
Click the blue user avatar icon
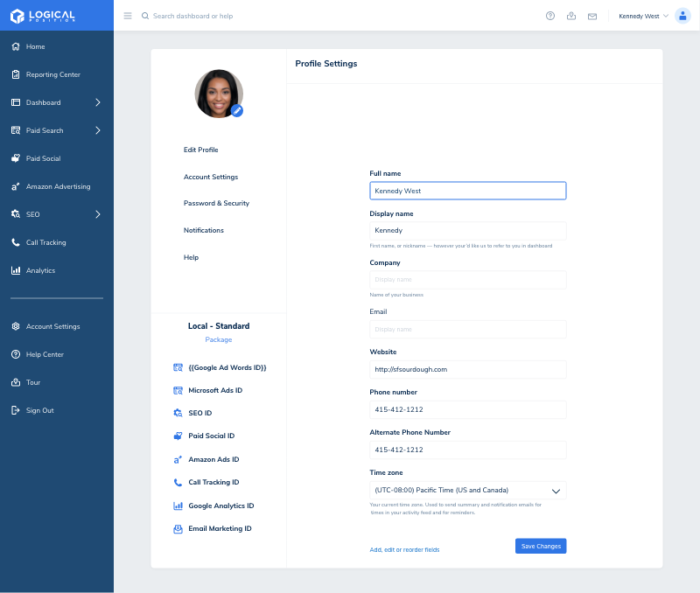coord(682,16)
